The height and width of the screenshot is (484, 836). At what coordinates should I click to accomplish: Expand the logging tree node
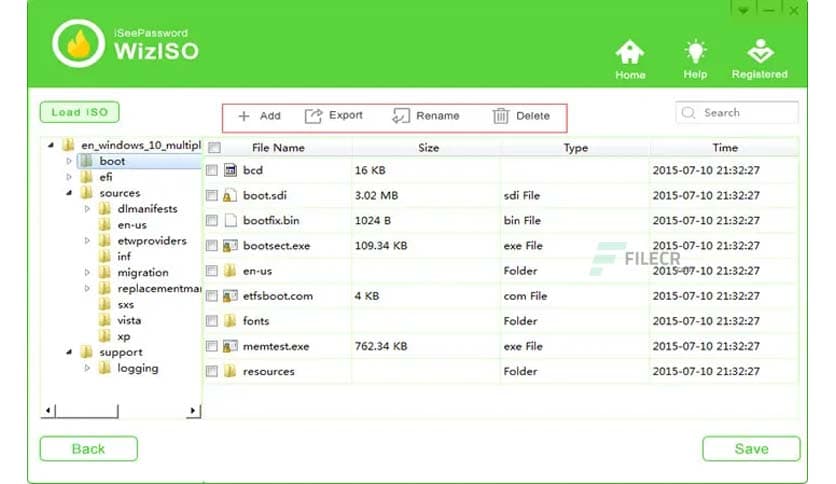(87, 368)
